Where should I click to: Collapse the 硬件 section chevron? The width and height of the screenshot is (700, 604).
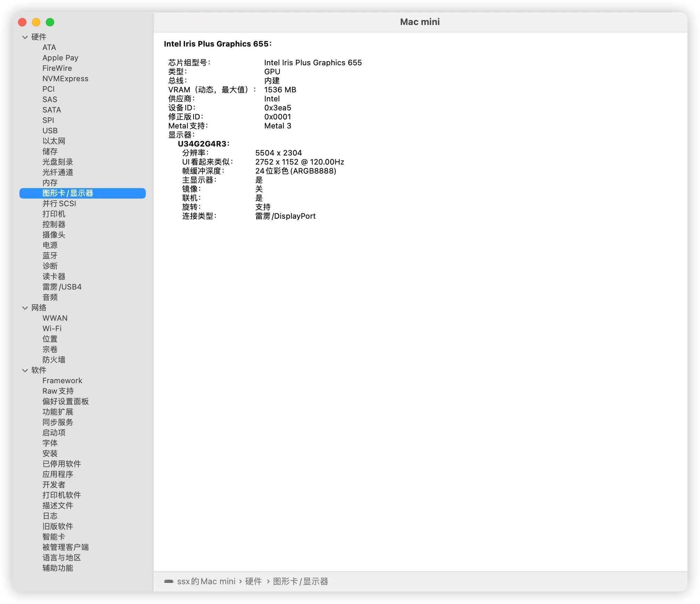[25, 37]
